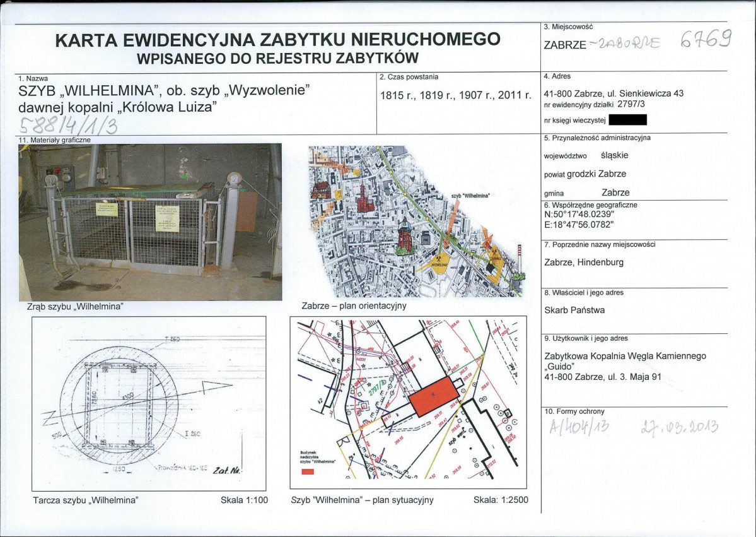Click the title "KARTA EWIDENCYJNA ZABYTKU NIERUCHOMEGO"
The height and width of the screenshot is (537, 756).
(x=278, y=40)
